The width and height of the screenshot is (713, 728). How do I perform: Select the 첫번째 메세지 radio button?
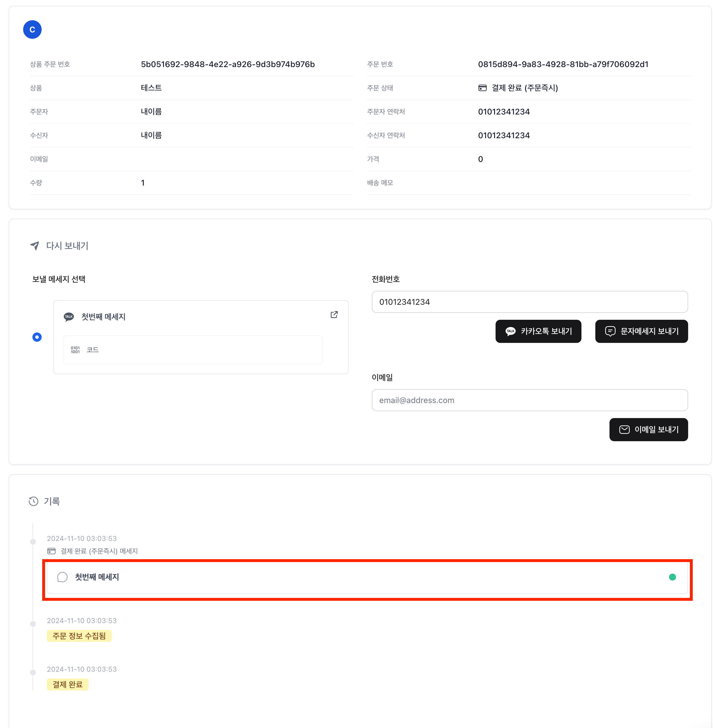(x=37, y=337)
